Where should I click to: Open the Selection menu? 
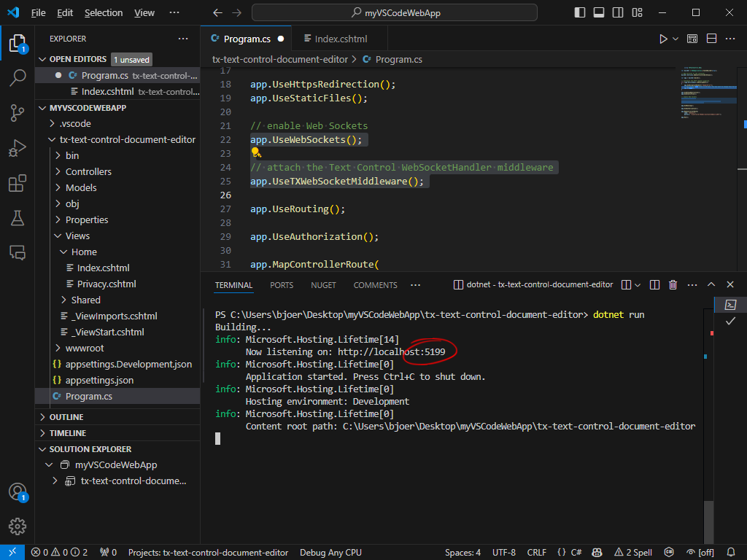pyautogui.click(x=104, y=13)
